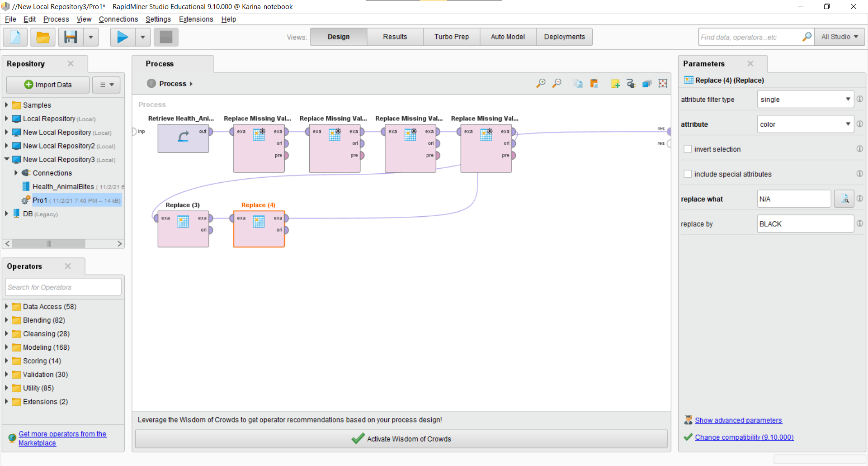Click the paste clipboard icon in canvas toolbar
Screen dimensions: 868x466
(594, 83)
